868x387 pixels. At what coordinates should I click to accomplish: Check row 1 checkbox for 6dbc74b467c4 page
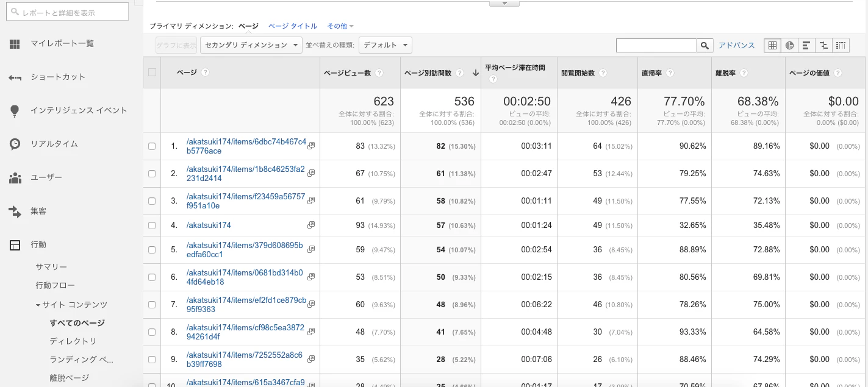[x=152, y=146]
